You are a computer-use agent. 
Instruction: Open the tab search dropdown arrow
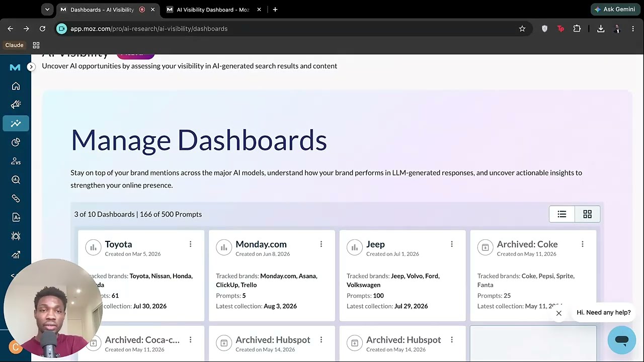47,10
